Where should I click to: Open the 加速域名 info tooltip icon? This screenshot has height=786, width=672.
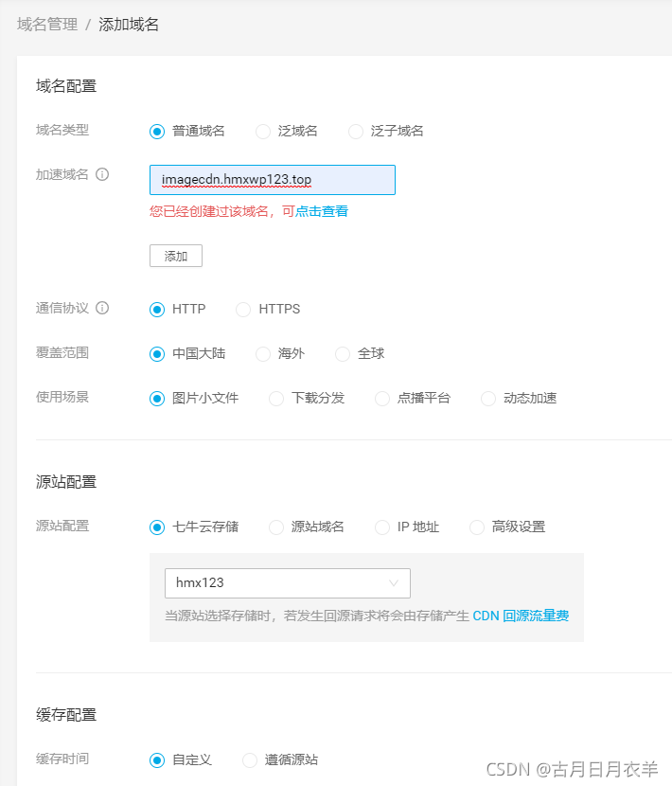[104, 174]
